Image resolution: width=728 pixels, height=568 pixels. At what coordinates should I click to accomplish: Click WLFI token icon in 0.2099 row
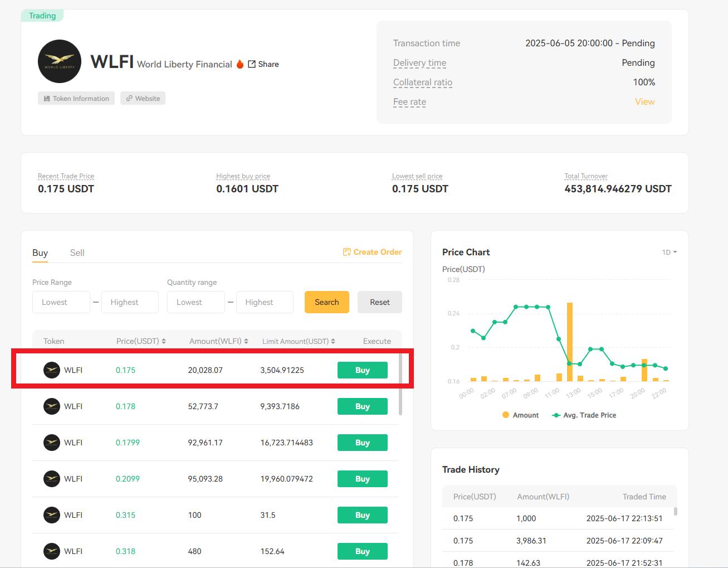52,479
